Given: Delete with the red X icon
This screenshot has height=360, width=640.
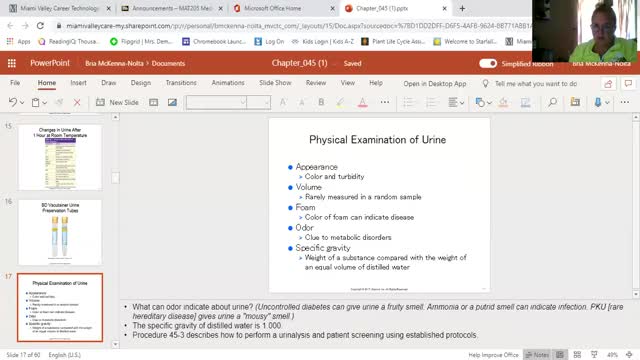Looking at the screenshot, I should point(77,102).
